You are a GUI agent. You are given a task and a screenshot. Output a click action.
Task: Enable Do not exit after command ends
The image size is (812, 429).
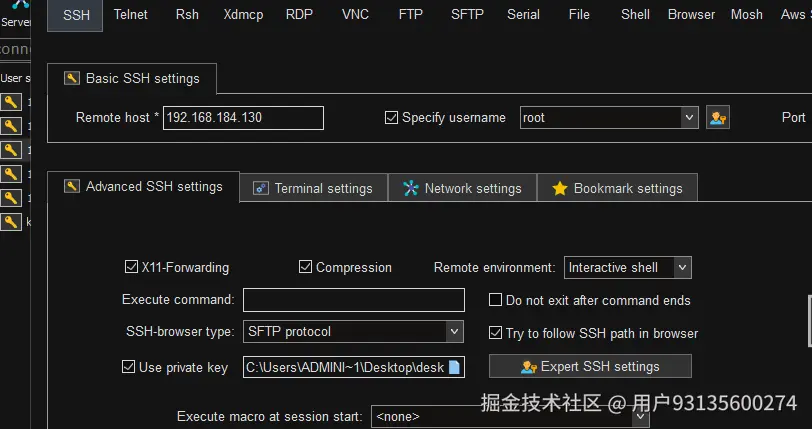tap(495, 300)
